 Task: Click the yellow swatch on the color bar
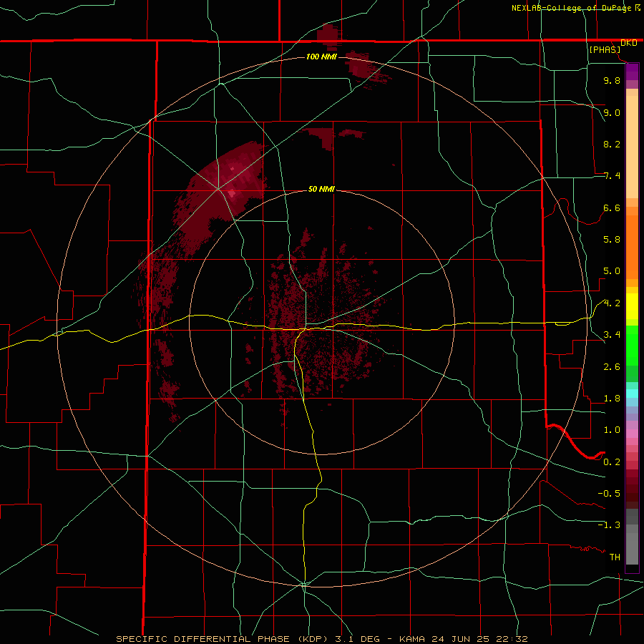pos(632,306)
